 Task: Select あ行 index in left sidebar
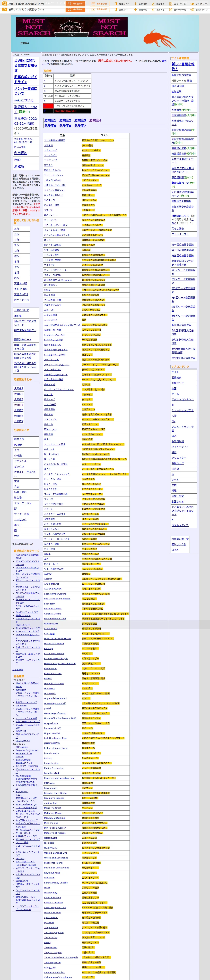click(17, 229)
